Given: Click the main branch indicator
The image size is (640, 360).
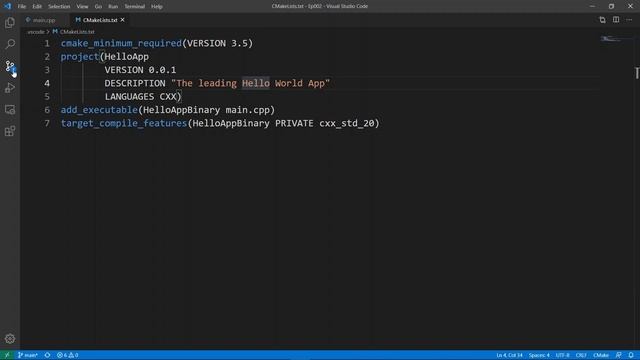Looking at the screenshot, I should 28,355.
